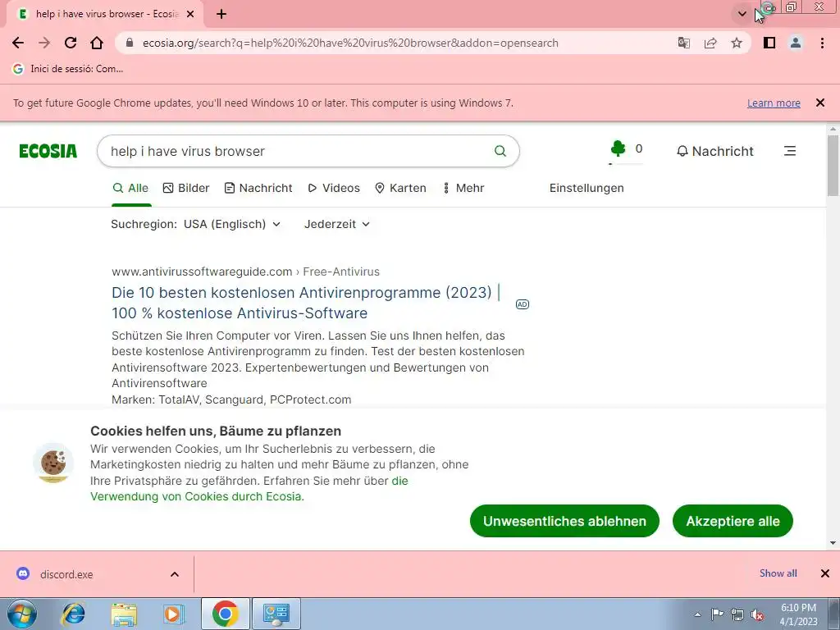Open the Control Panel taskbar item
Viewport: 840px width, 630px height.
pyautogui.click(x=276, y=614)
